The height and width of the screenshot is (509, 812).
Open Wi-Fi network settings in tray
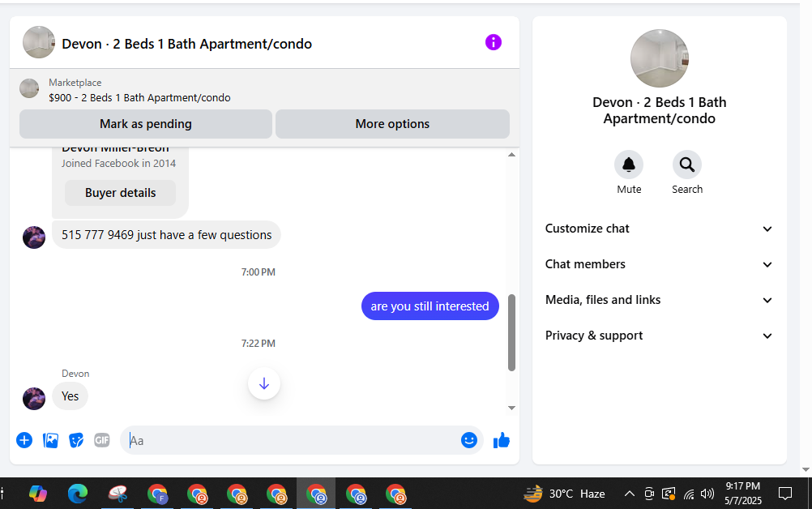pos(689,494)
